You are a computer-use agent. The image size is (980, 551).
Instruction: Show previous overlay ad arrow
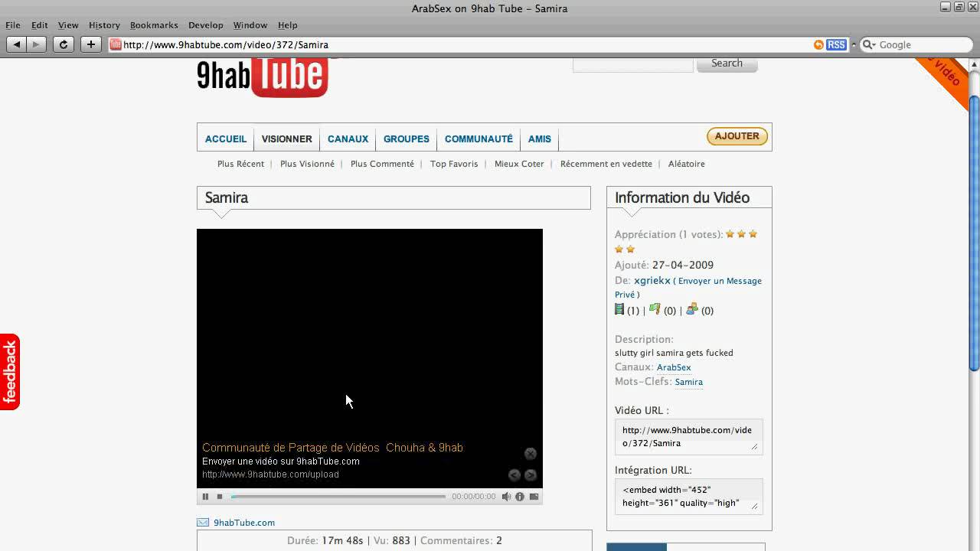click(514, 475)
